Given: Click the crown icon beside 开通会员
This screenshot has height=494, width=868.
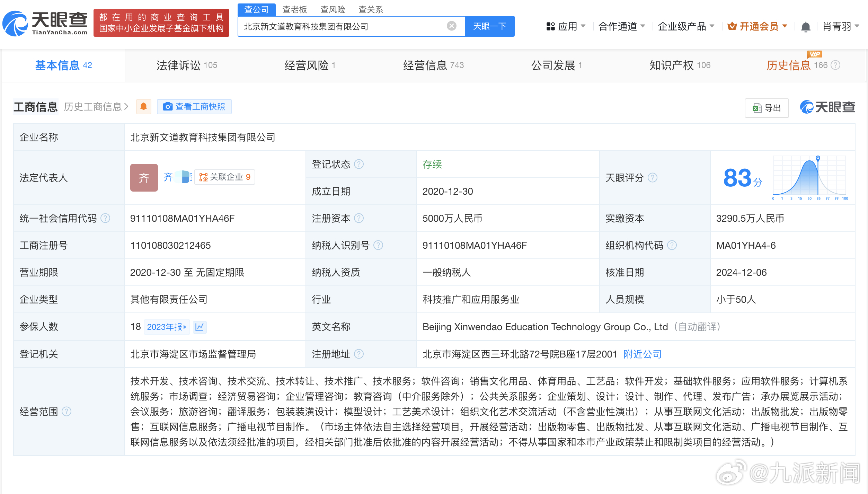Looking at the screenshot, I should (x=732, y=26).
